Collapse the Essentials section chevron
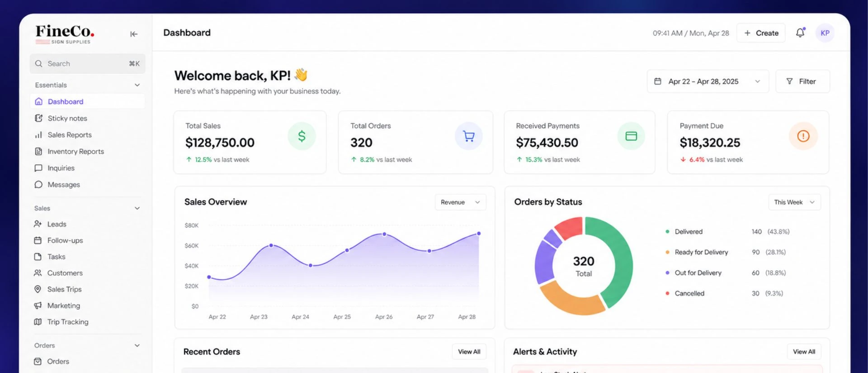This screenshot has height=373, width=868. [x=137, y=85]
